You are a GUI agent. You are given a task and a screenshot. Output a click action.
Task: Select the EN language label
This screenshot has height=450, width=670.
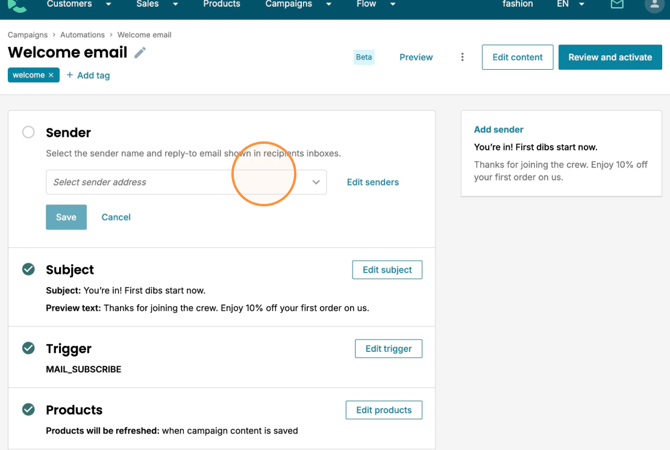coord(563,4)
